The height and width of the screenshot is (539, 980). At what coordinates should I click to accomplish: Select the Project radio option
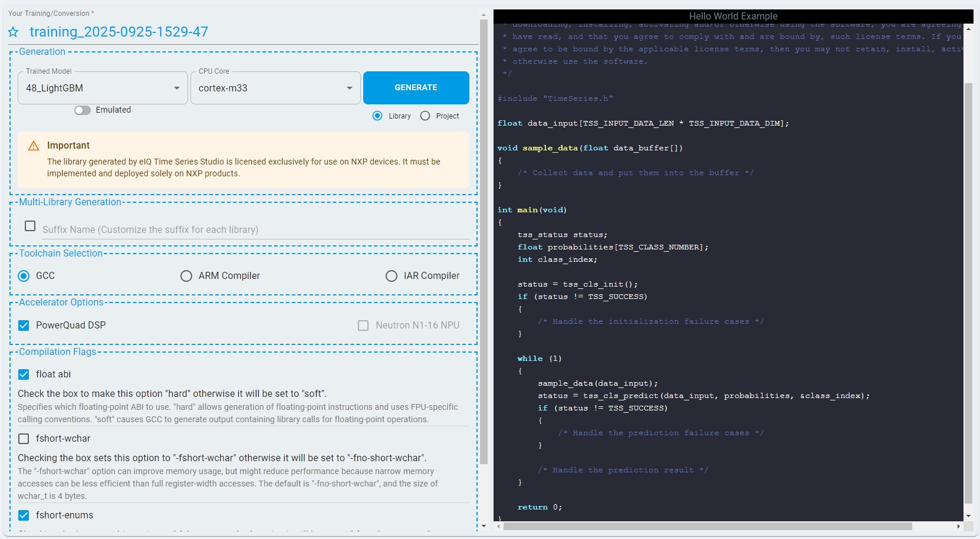(425, 116)
